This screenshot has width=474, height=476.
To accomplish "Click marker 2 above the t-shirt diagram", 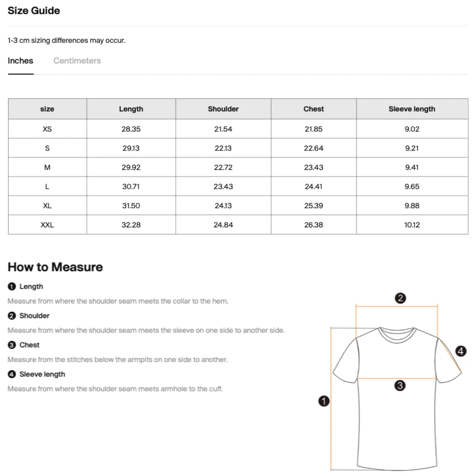I will (400, 298).
